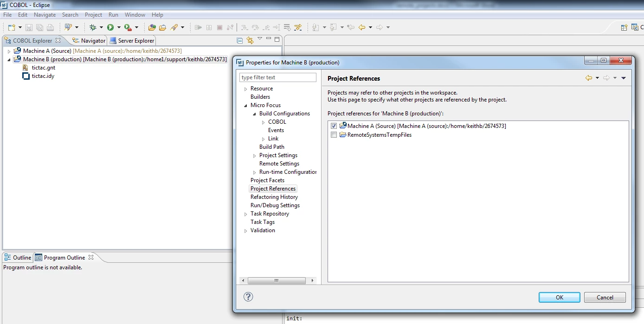Uncheck the Machine A (Source) project reference
This screenshot has height=324, width=644.
coord(334,126)
